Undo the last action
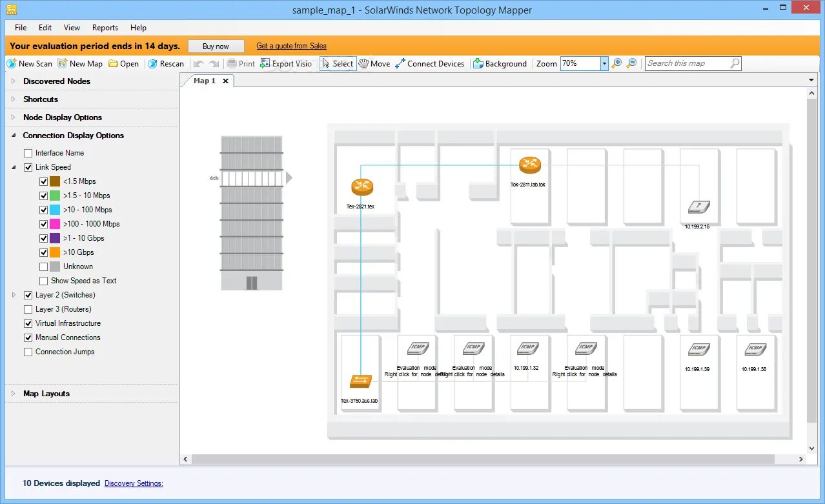825x504 pixels. [x=199, y=63]
